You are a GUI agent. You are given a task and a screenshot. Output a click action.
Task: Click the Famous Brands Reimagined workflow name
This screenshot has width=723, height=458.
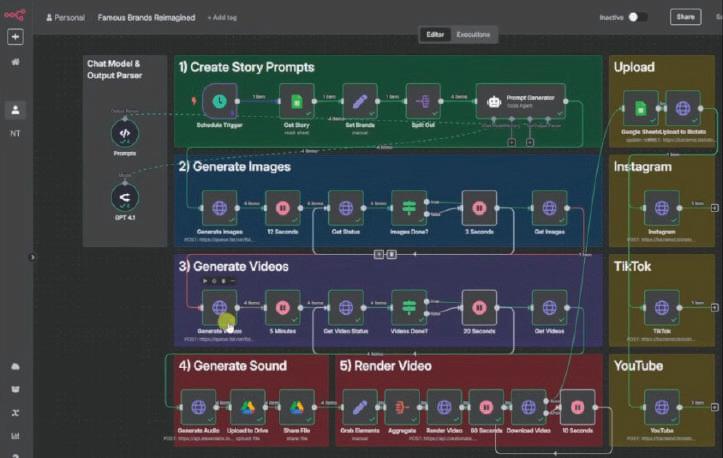(x=146, y=18)
